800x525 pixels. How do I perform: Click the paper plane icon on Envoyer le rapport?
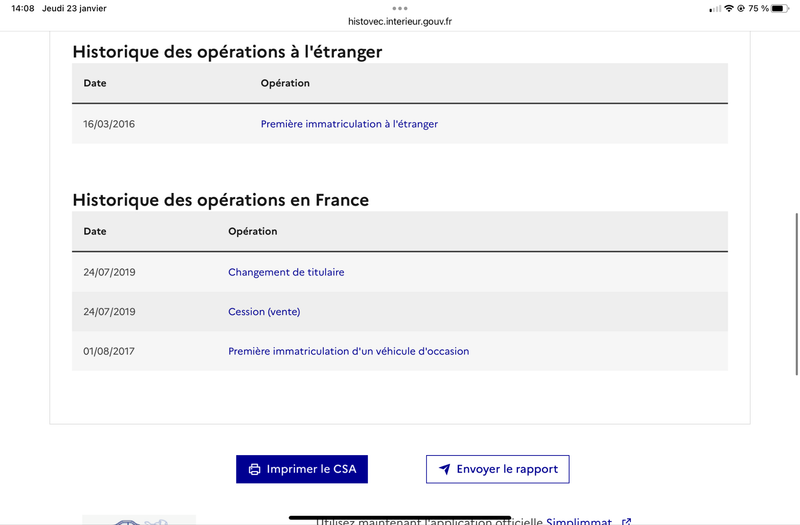click(445, 469)
